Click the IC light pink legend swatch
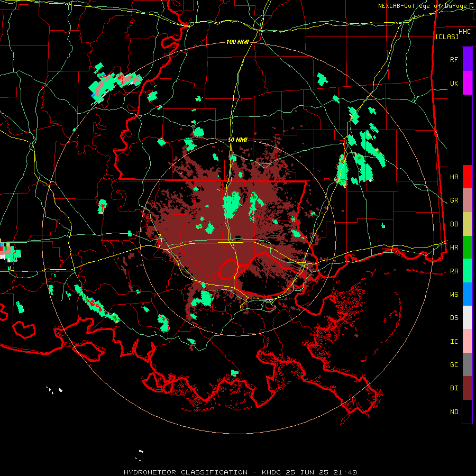This screenshot has width=476, height=476. pyautogui.click(x=467, y=341)
